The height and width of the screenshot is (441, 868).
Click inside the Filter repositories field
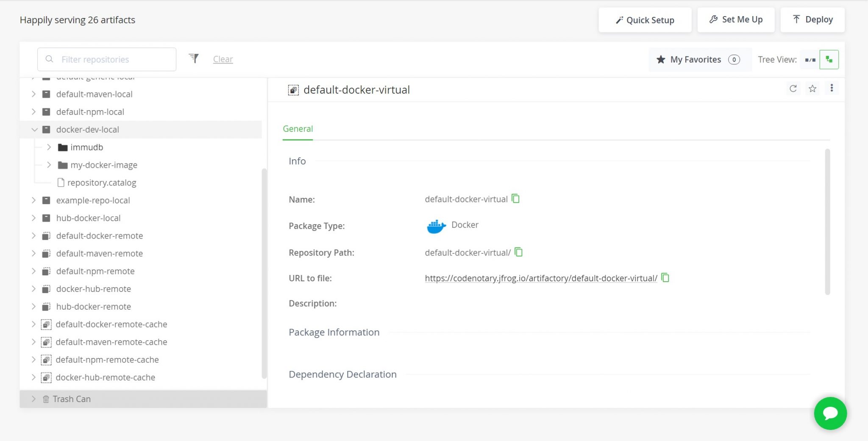[106, 59]
